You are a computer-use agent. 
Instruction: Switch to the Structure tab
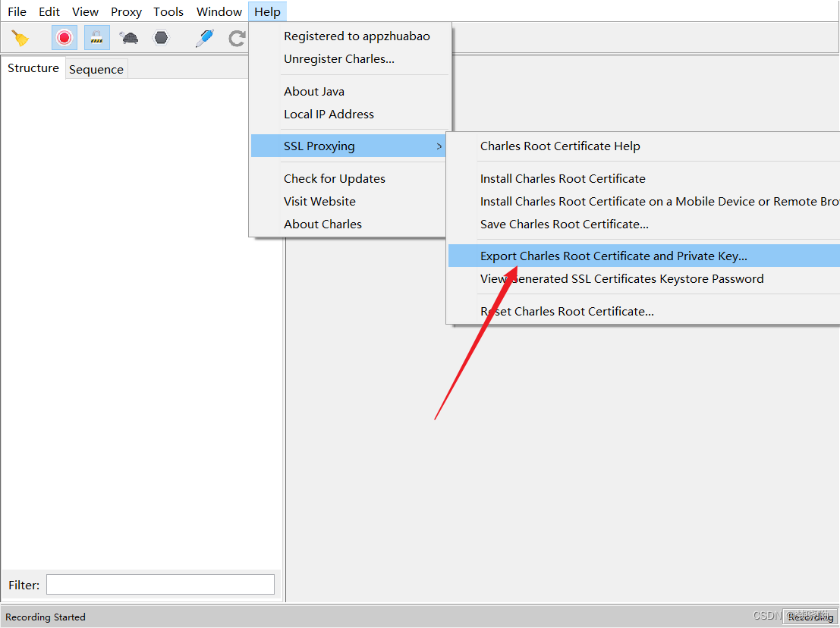pos(33,68)
